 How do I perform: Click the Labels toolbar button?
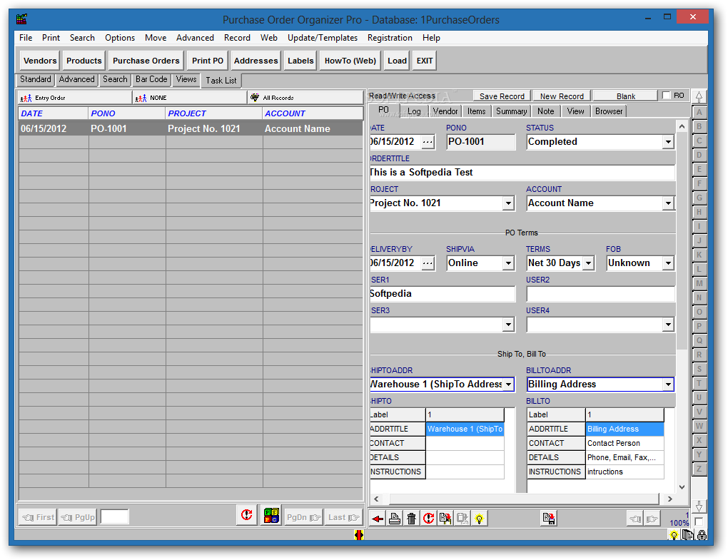tap(300, 61)
